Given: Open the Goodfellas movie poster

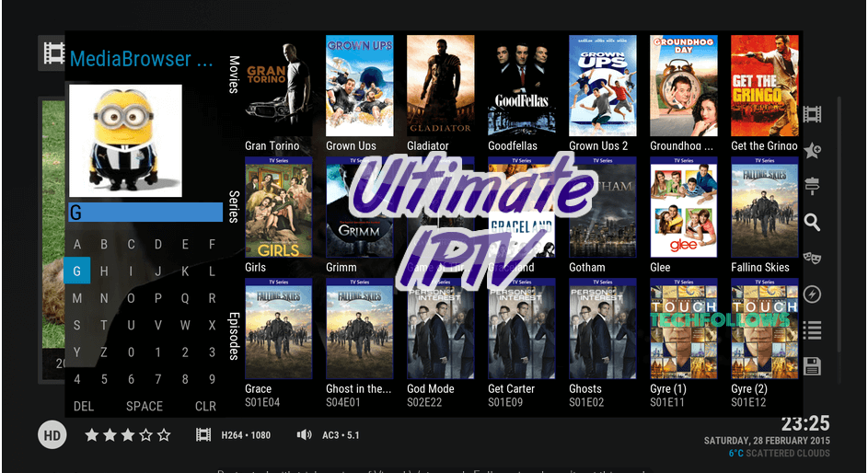Looking at the screenshot, I should click(x=522, y=86).
